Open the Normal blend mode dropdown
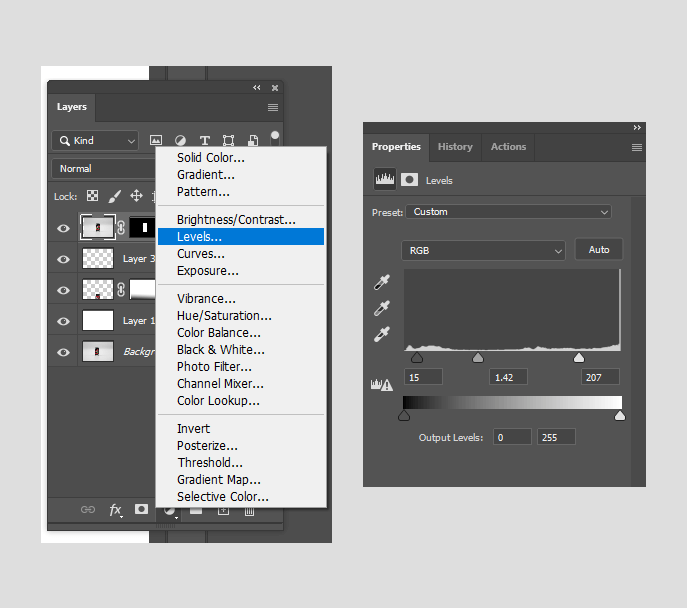The height and width of the screenshot is (608, 687). (103, 169)
